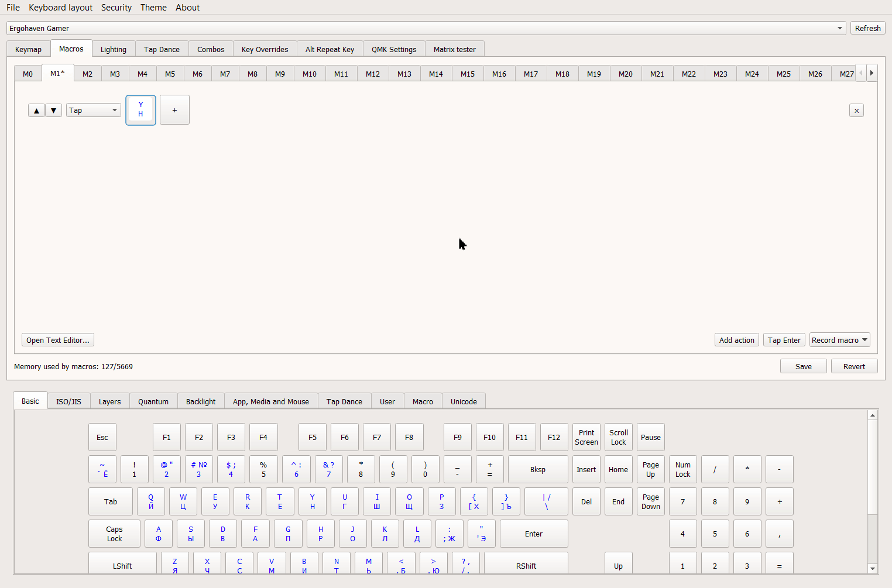
Task: Switch to Quantum keycode tab
Action: (x=153, y=401)
